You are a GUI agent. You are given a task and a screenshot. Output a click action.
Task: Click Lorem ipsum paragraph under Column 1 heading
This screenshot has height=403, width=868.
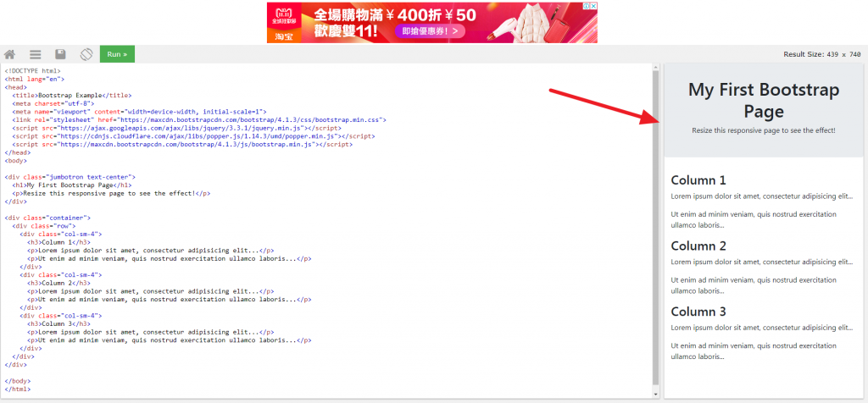[762, 196]
